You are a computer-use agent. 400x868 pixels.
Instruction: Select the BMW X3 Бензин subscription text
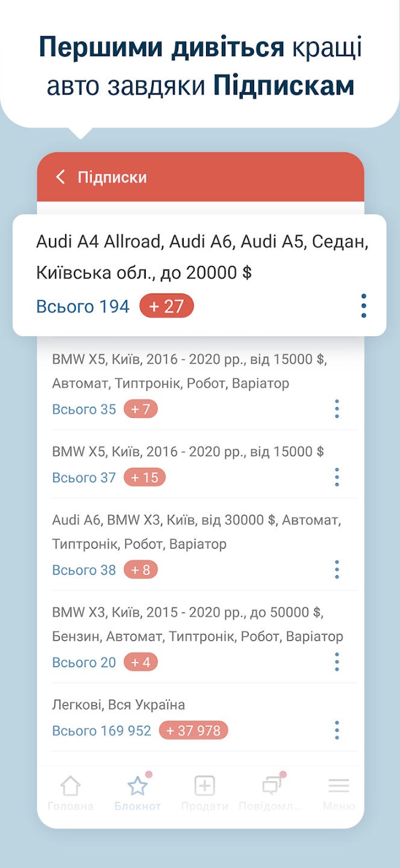pos(198,624)
